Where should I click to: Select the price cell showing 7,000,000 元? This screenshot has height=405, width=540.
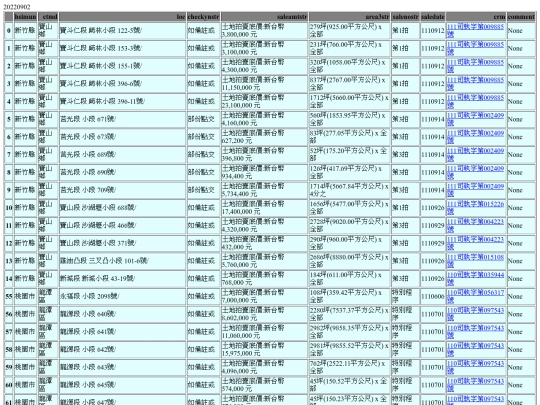(264, 297)
